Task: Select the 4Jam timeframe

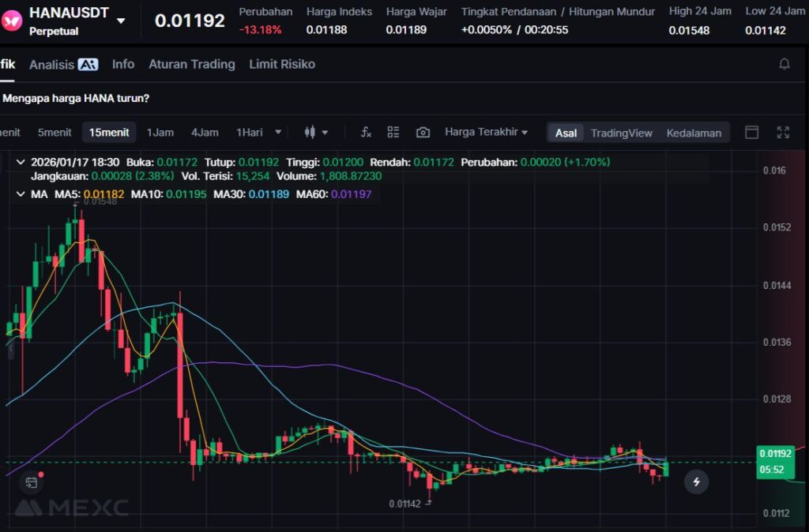Action: [205, 133]
